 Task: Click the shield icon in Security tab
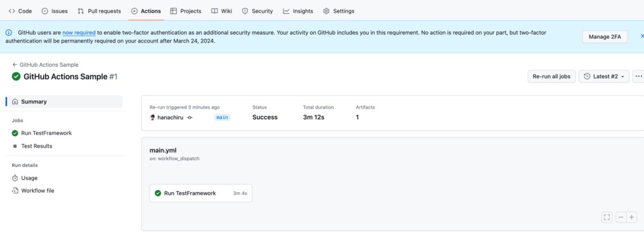click(x=245, y=11)
